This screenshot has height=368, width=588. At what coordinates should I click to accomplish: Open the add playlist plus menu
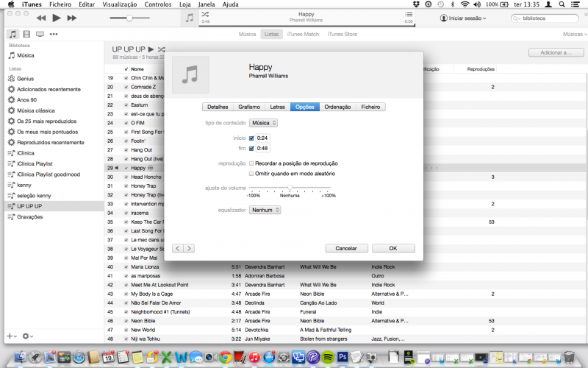point(12,336)
